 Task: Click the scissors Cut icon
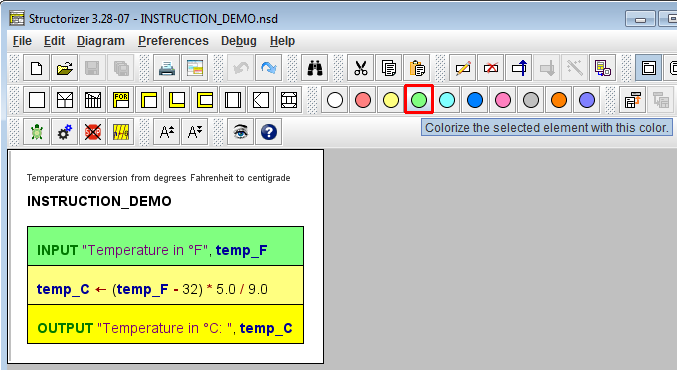[x=361, y=68]
